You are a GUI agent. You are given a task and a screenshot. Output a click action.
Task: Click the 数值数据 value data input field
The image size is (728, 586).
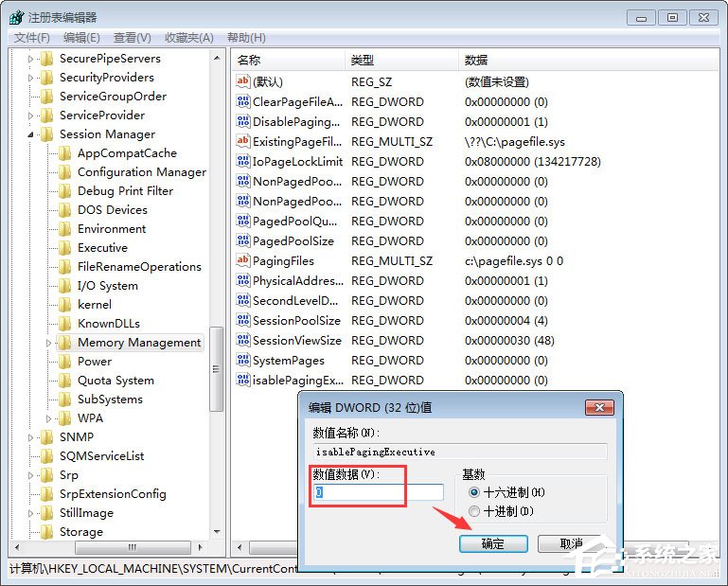point(379,492)
